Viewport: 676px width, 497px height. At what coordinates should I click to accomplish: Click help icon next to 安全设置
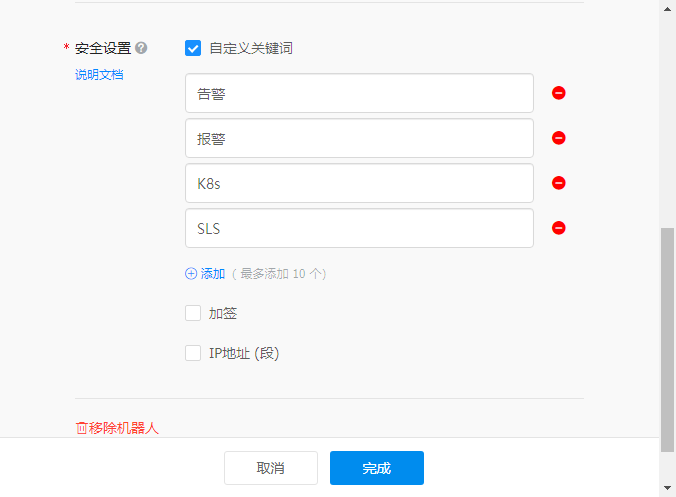tap(142, 48)
